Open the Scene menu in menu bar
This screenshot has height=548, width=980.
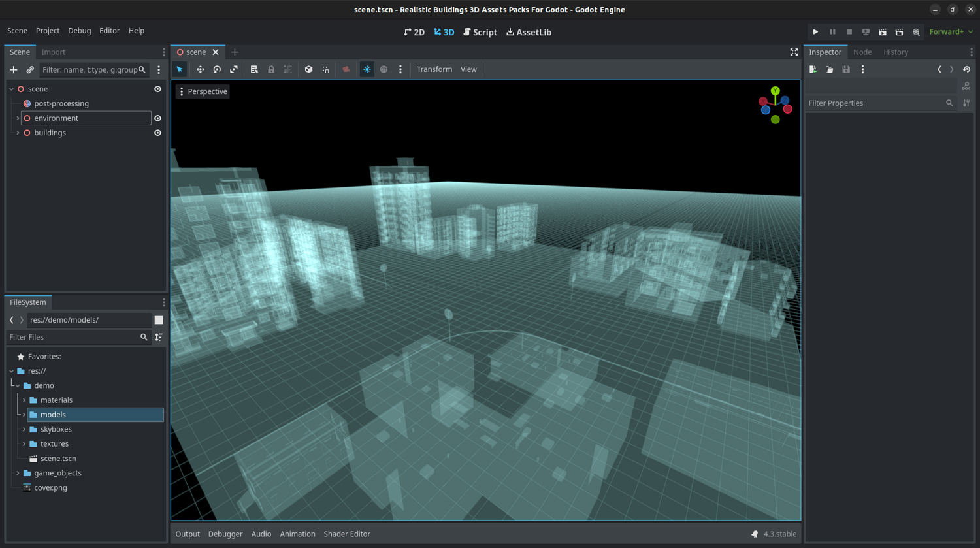tap(17, 31)
